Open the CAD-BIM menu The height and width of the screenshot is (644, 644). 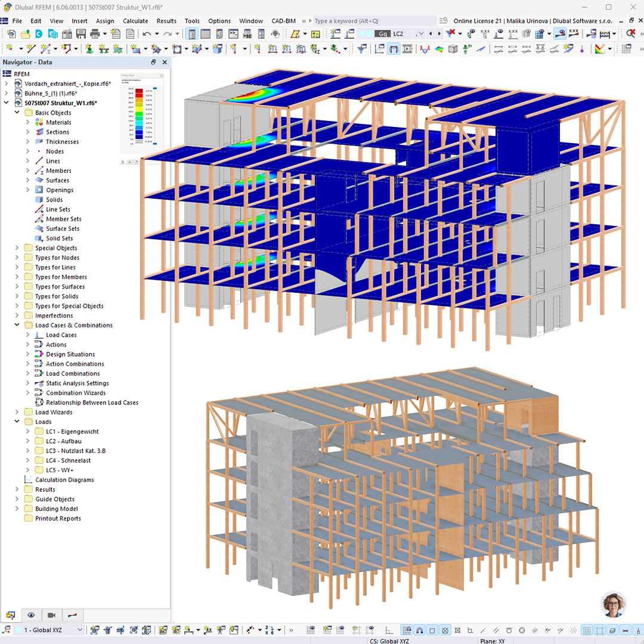pyautogui.click(x=283, y=21)
